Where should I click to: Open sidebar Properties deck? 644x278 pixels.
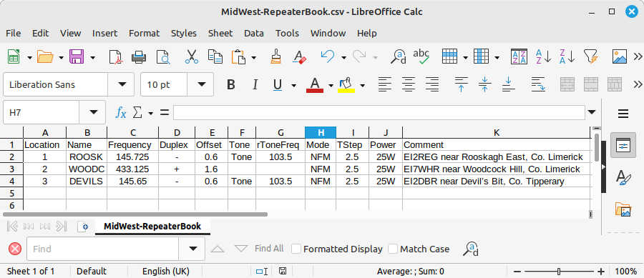623,145
